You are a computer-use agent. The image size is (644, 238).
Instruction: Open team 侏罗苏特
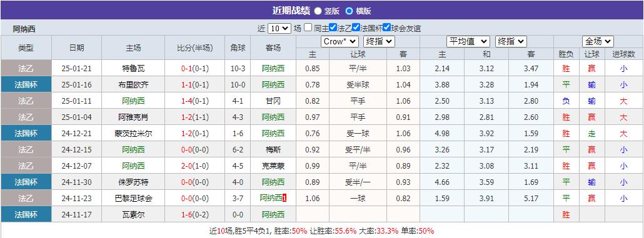point(133,182)
